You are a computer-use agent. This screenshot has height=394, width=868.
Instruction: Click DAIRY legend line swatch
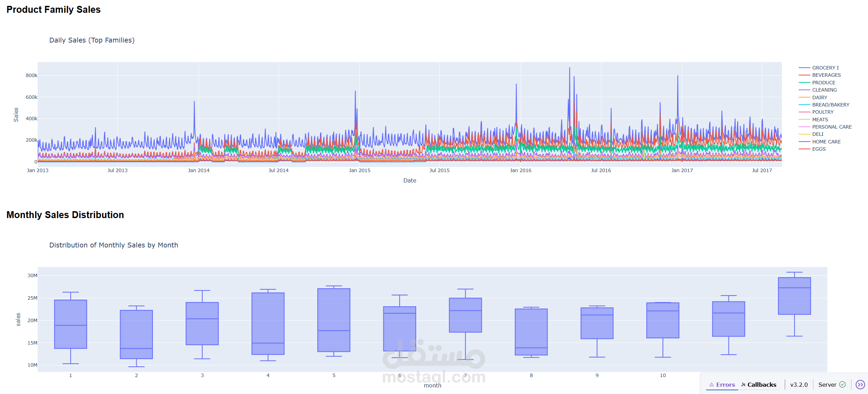click(804, 97)
